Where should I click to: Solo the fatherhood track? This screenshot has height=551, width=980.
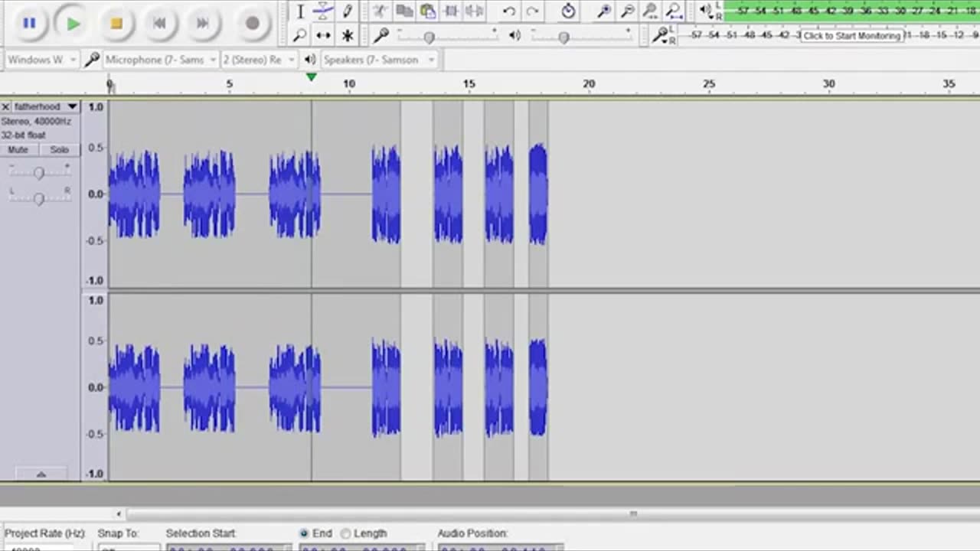click(59, 150)
